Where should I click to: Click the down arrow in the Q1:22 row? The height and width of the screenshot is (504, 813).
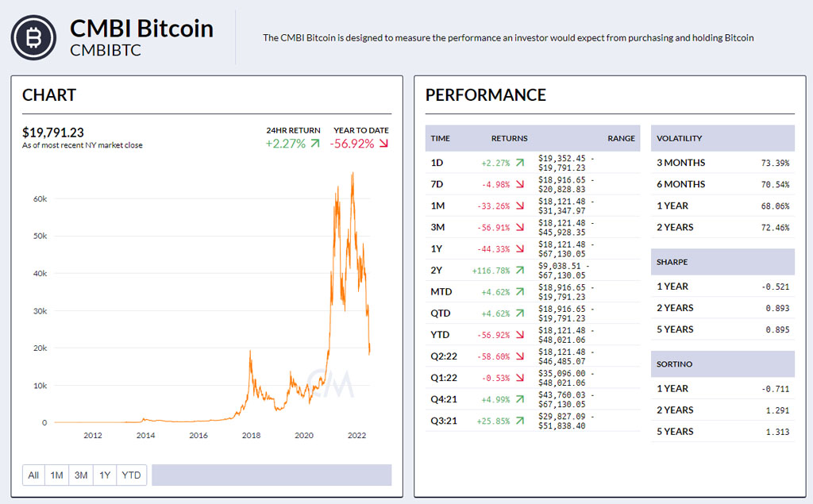point(519,378)
